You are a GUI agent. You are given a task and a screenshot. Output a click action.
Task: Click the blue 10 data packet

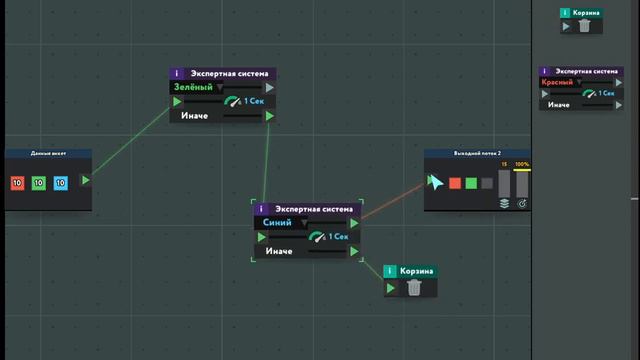pos(60,183)
